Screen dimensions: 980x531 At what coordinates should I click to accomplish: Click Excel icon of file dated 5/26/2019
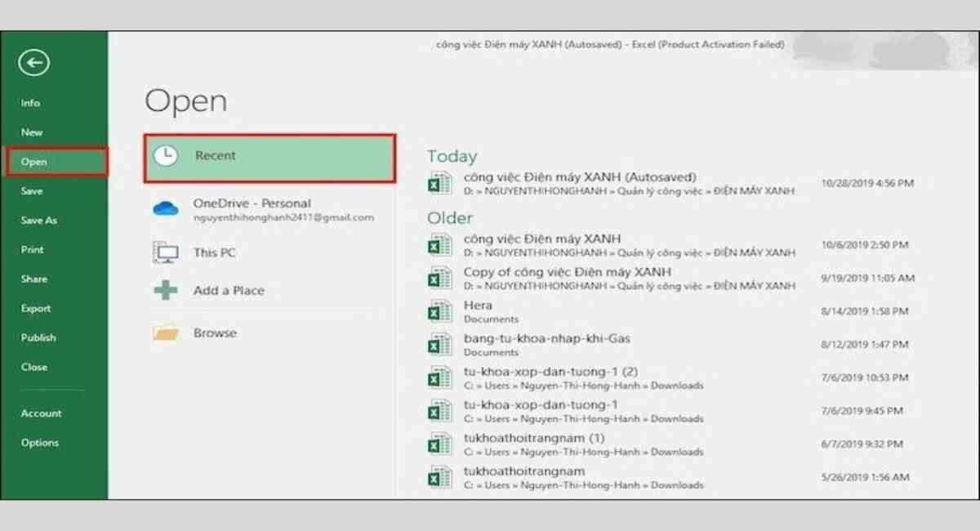tap(440, 477)
